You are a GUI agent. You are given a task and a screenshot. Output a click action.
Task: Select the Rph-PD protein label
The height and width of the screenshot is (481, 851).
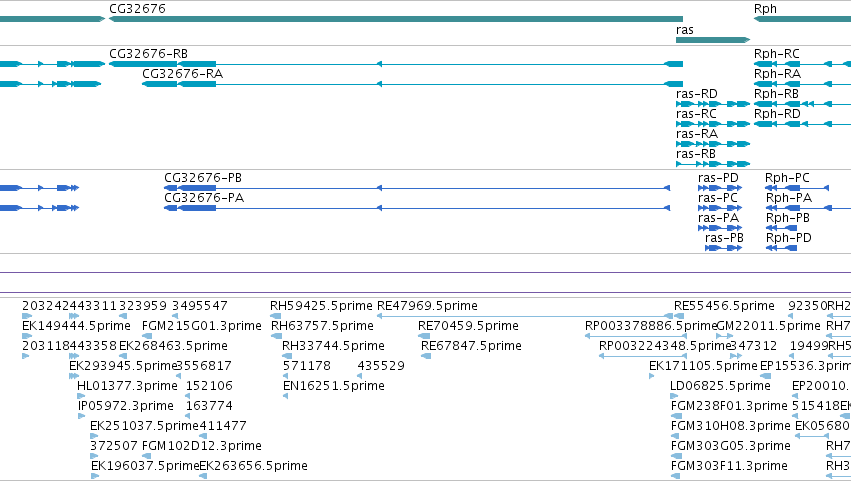(x=789, y=238)
